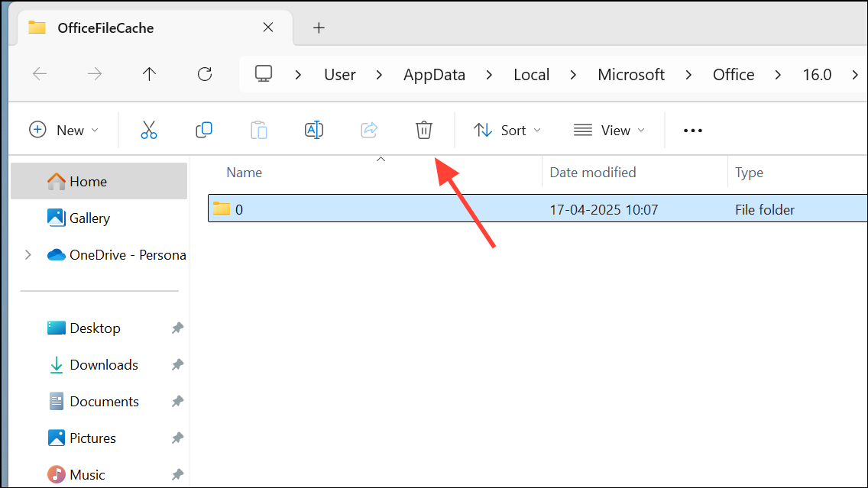Paste from the clipboard
This screenshot has width=868, height=488.
259,130
